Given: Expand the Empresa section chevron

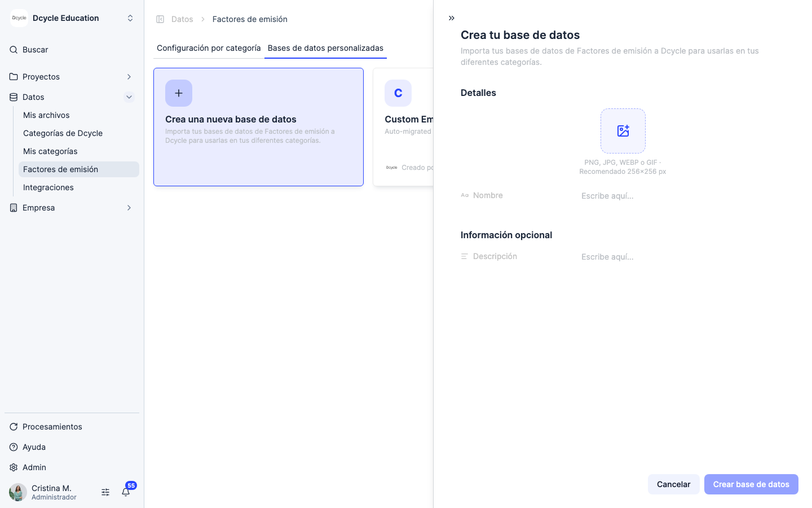Looking at the screenshot, I should [129, 208].
